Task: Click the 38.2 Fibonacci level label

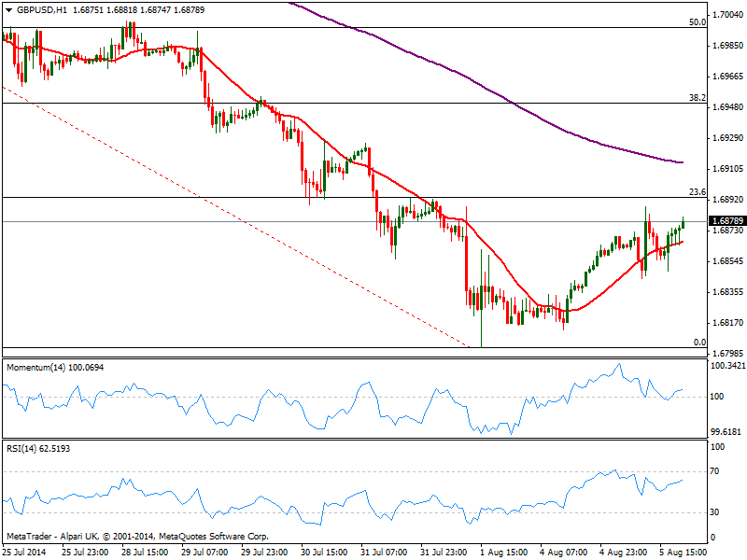Action: point(698,98)
